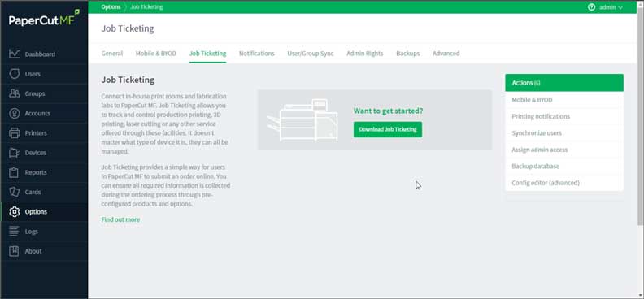Click the Job Ticketing breadcrumb
This screenshot has width=644, height=299.
click(x=146, y=7)
